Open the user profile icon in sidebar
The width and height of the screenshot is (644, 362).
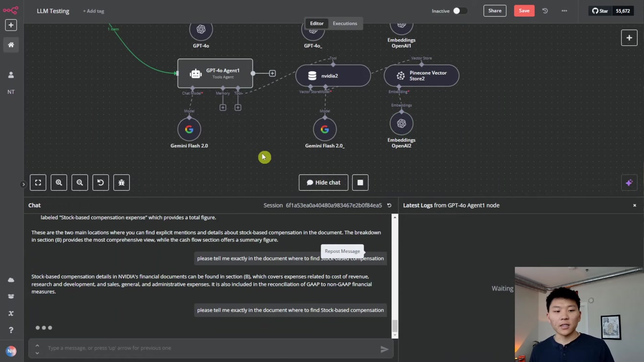coord(11,75)
